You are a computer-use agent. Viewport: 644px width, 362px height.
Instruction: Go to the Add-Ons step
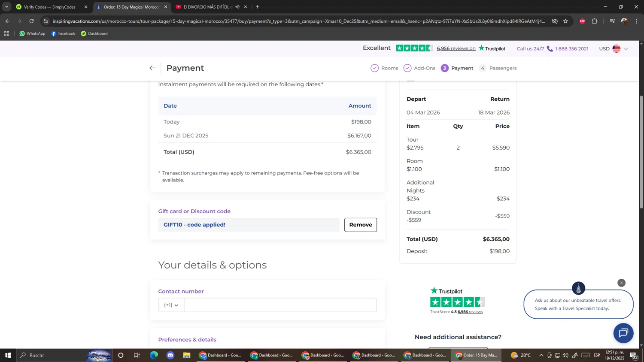(x=419, y=68)
